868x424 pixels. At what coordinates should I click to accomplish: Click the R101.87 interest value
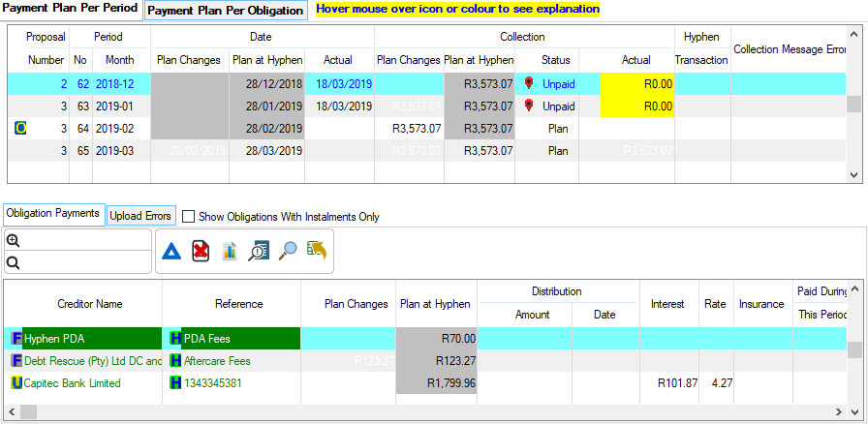pyautogui.click(x=677, y=383)
